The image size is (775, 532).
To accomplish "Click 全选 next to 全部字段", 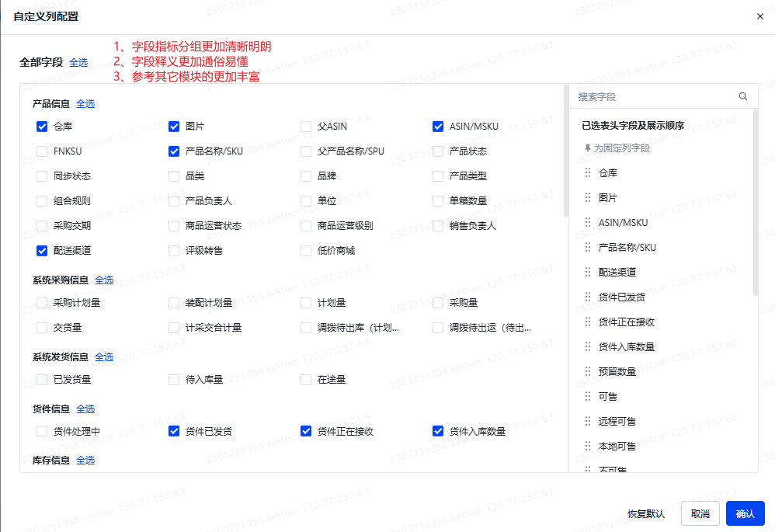I will coord(78,62).
